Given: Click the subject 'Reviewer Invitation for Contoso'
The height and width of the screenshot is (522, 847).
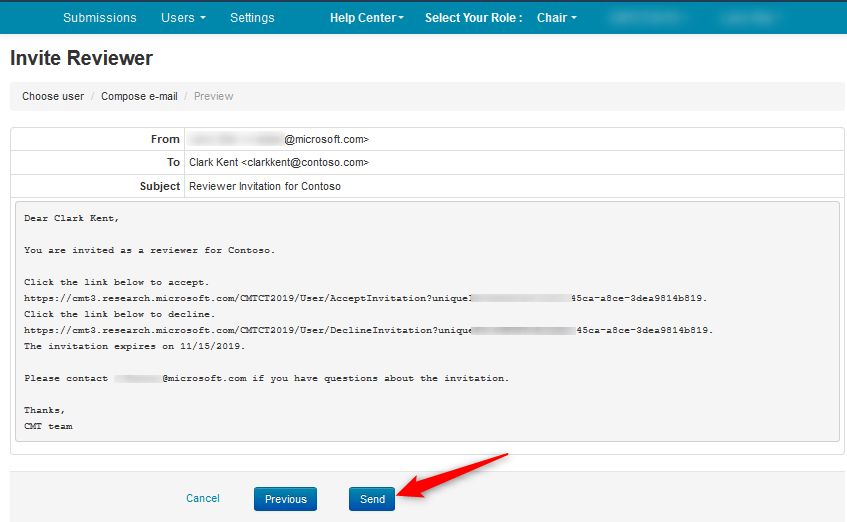Looking at the screenshot, I should [x=265, y=186].
